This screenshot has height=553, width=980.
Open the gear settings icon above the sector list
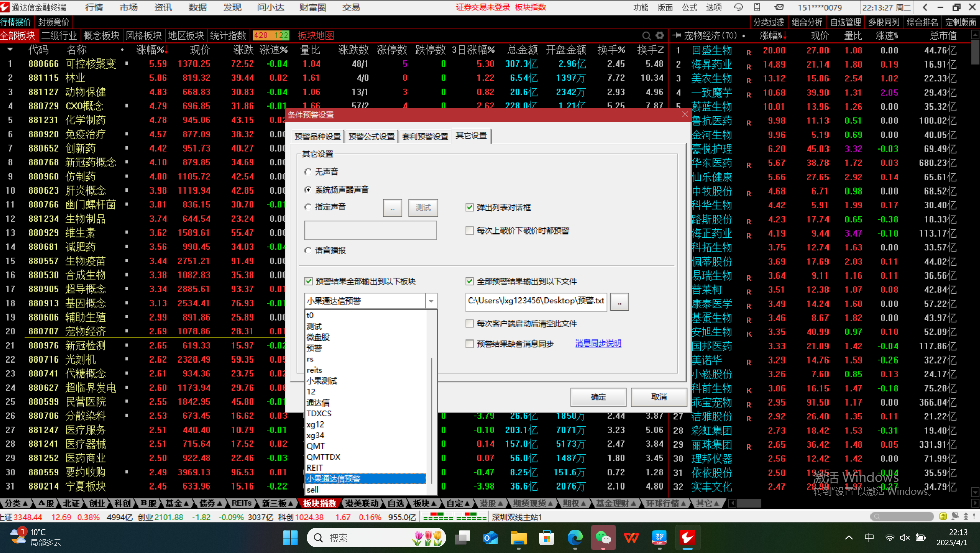(x=660, y=36)
